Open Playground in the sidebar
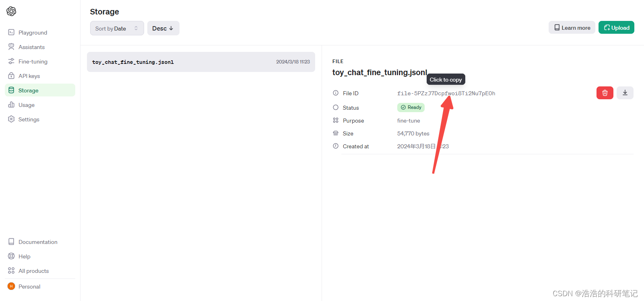 (40, 32)
